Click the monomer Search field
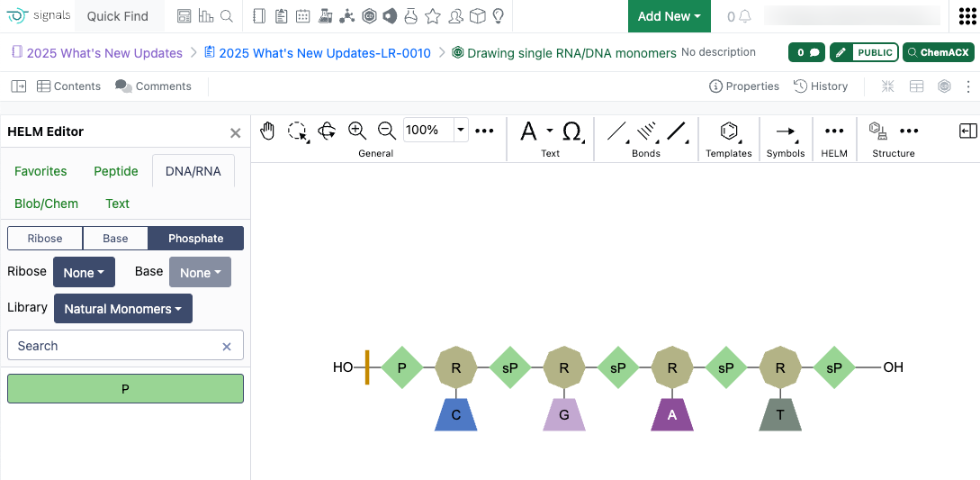Viewport: 980px width, 480px height. point(112,346)
